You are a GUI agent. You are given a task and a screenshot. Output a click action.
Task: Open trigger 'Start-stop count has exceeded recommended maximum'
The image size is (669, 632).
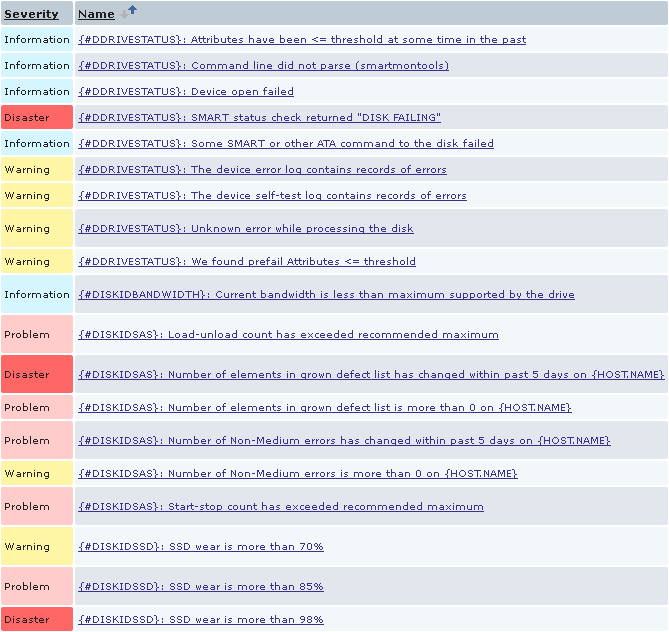tap(281, 507)
